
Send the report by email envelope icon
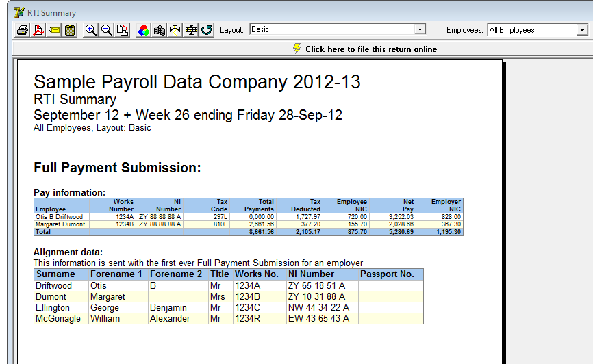tap(54, 30)
